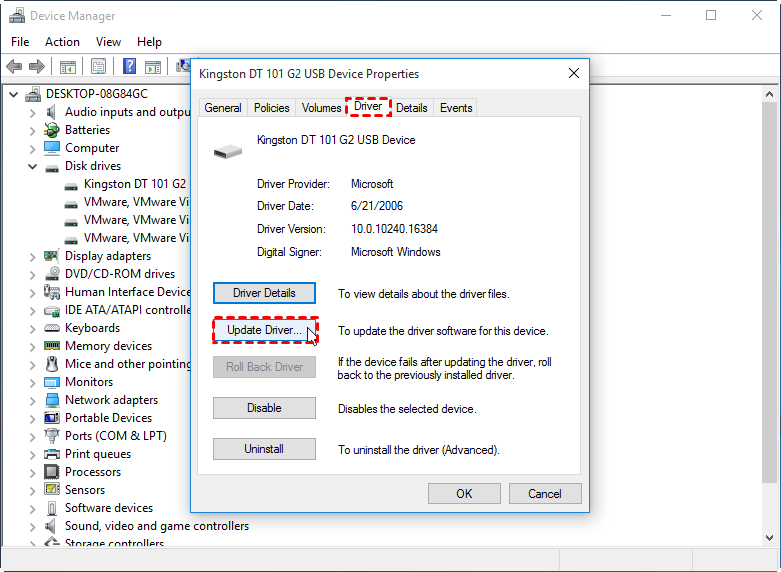Open the File menu
Image resolution: width=781 pixels, height=572 pixels.
click(20, 42)
